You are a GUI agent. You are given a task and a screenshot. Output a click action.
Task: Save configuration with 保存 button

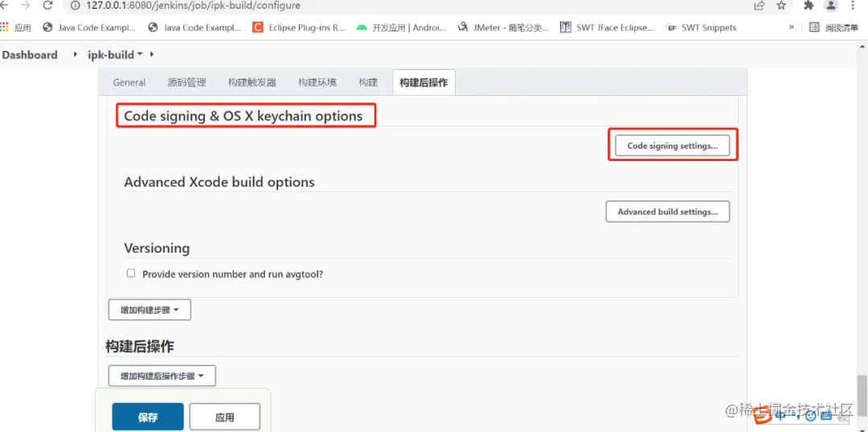click(148, 417)
